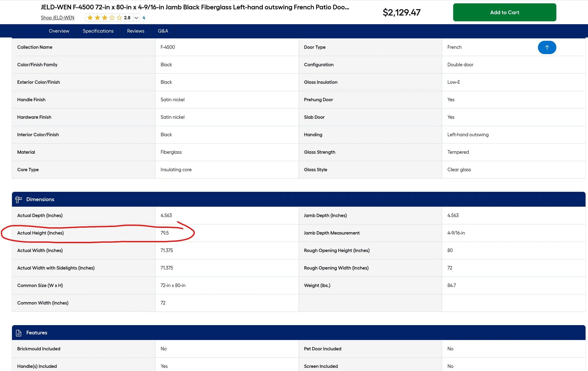
Task: Click the review count number 4
Action: coord(144,18)
